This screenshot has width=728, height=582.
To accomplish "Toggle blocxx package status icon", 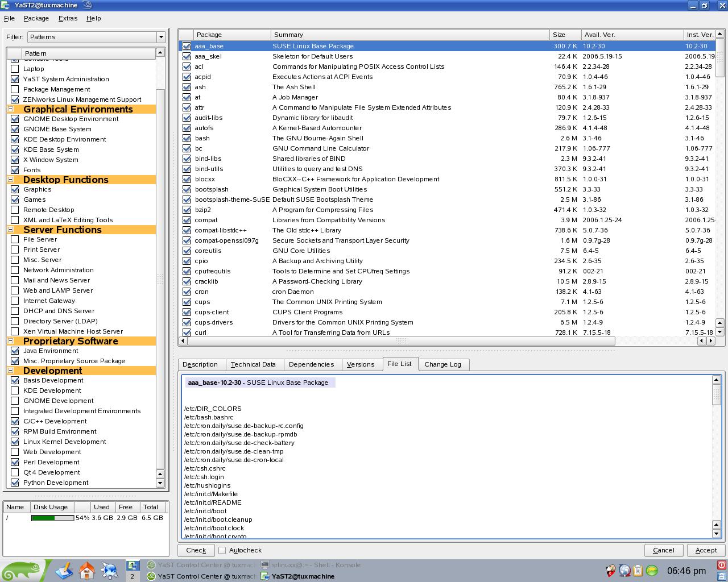I will coord(187,179).
